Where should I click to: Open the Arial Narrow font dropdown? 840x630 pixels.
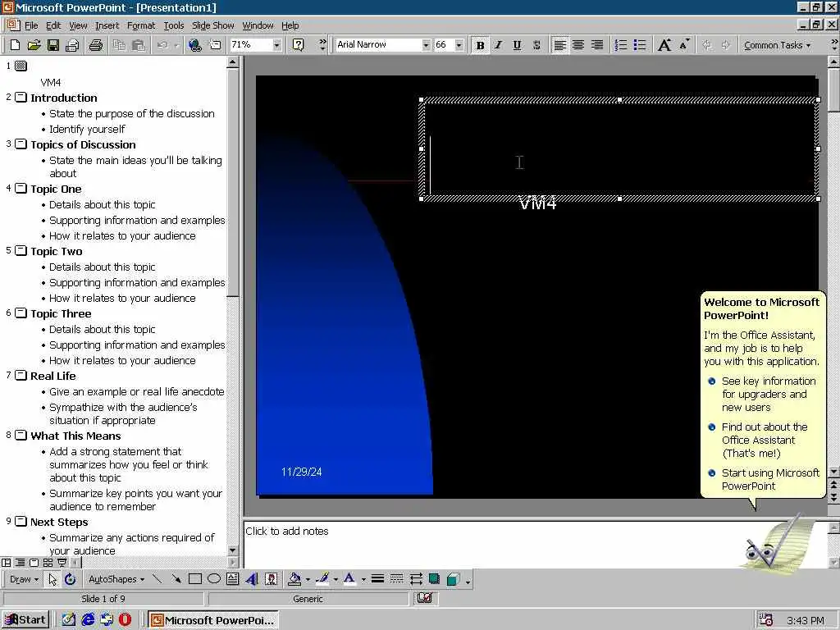[x=426, y=45]
